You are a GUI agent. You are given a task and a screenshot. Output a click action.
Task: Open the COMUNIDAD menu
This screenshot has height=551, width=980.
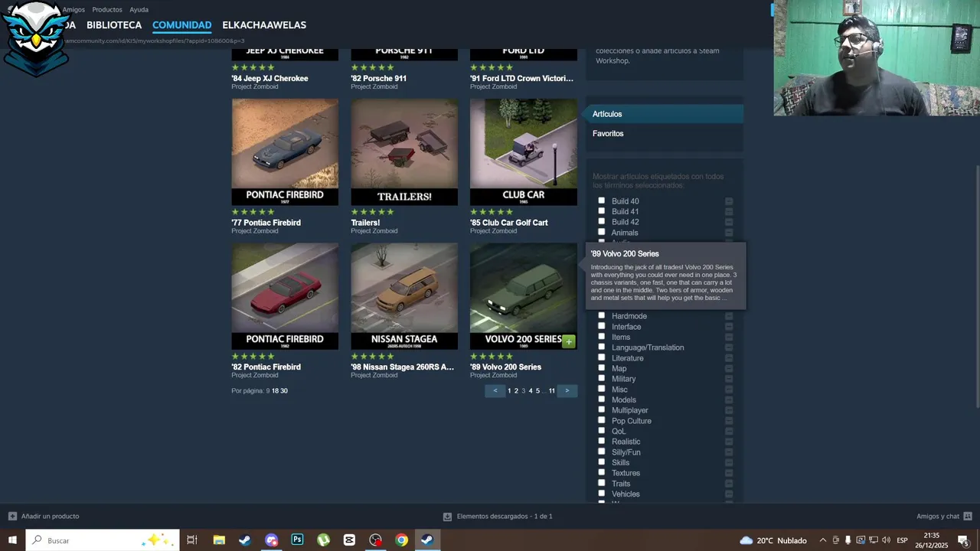point(181,25)
